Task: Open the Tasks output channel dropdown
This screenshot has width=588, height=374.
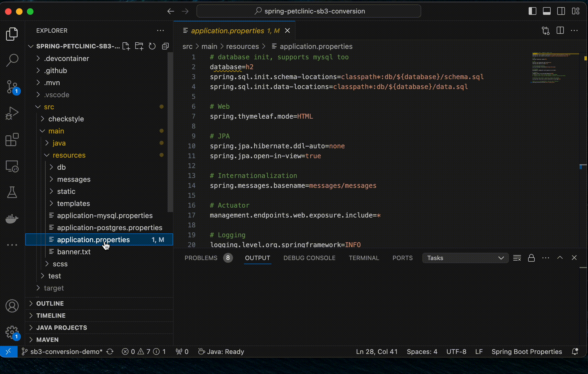Action: [465, 258]
